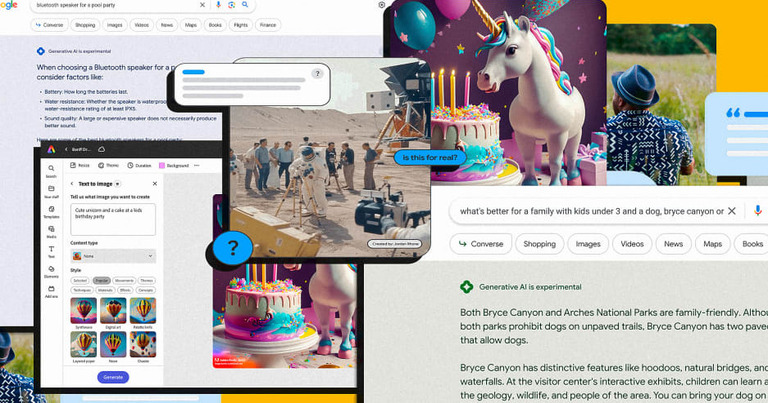Click the Adobe Express logo
The image size is (768, 403).
click(51, 149)
